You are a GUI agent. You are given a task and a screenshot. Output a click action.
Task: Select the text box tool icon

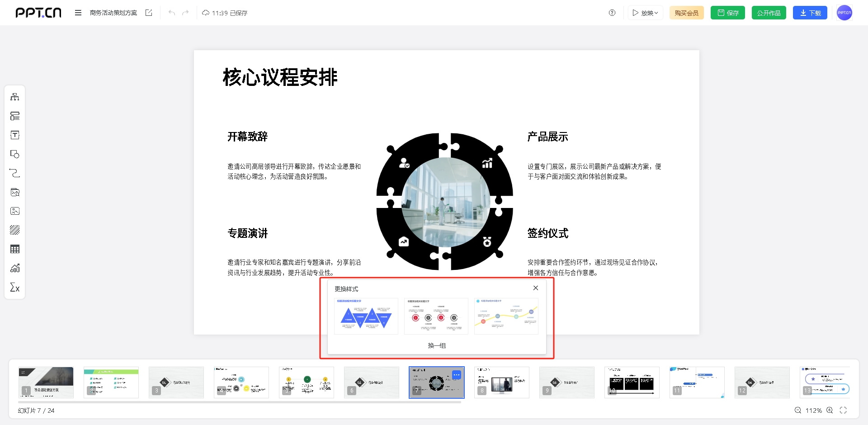click(15, 135)
